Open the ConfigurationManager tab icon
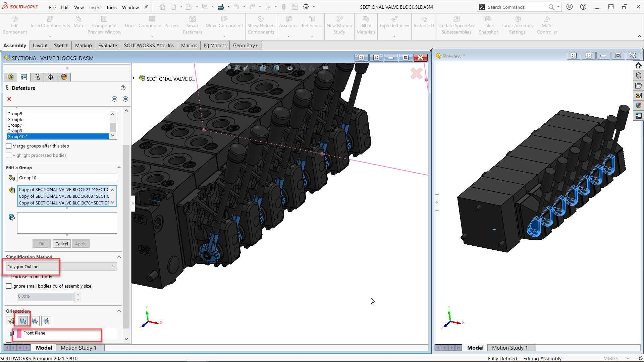The height and width of the screenshot is (362, 644). 37,77
